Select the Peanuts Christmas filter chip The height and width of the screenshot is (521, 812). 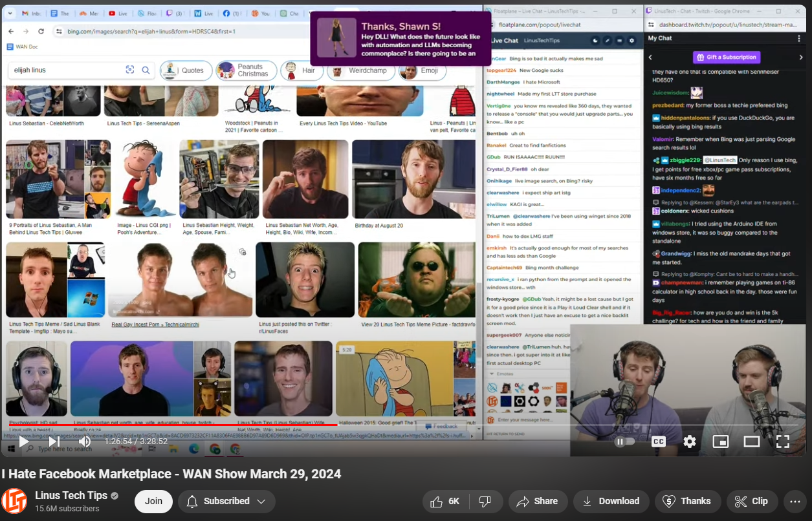pos(247,70)
